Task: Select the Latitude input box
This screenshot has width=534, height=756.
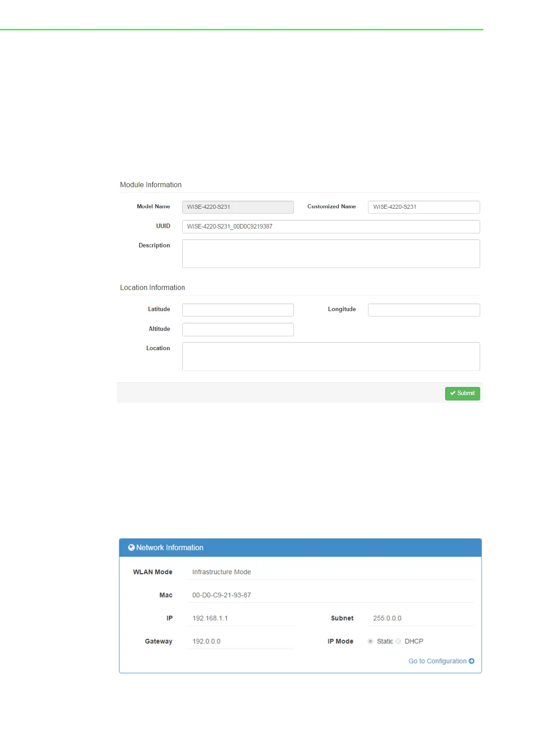Action: (238, 310)
